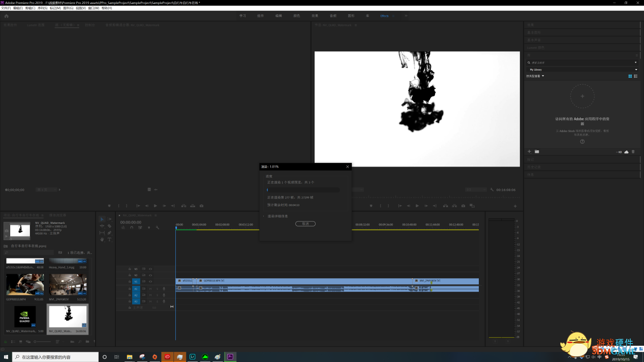
Task: Switch to the Effects workspace tab
Action: (x=384, y=16)
